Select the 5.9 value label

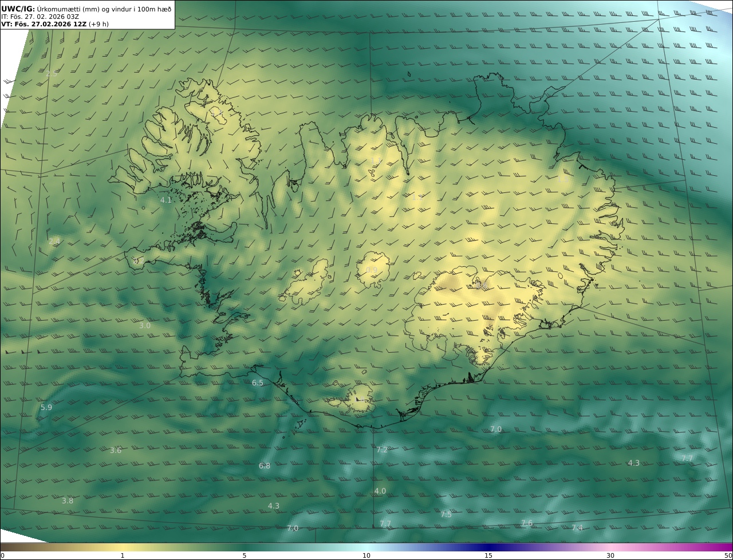click(46, 407)
